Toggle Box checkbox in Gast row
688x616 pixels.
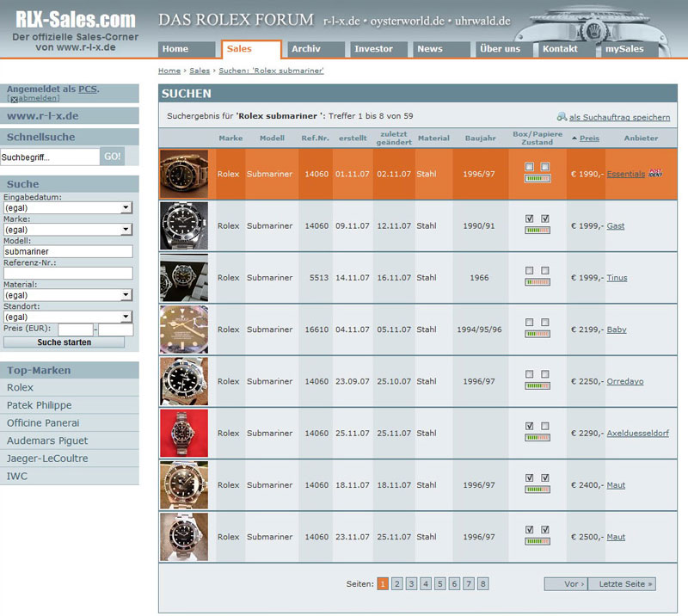tap(530, 219)
